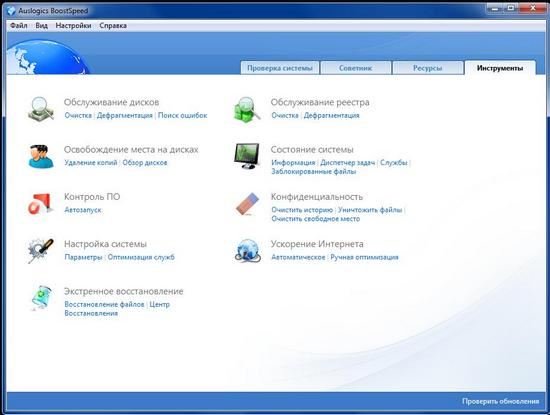Open the Файл menu
The image size is (550, 415).
click(19, 26)
